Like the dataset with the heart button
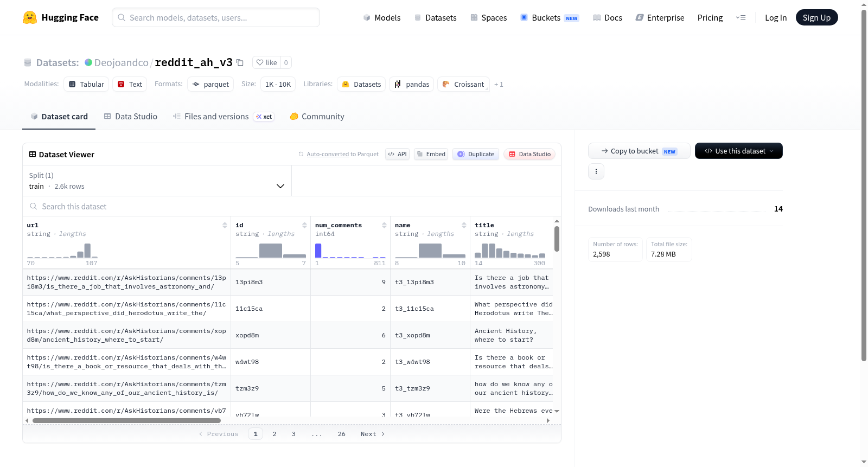The width and height of the screenshot is (868, 467). pos(266,62)
